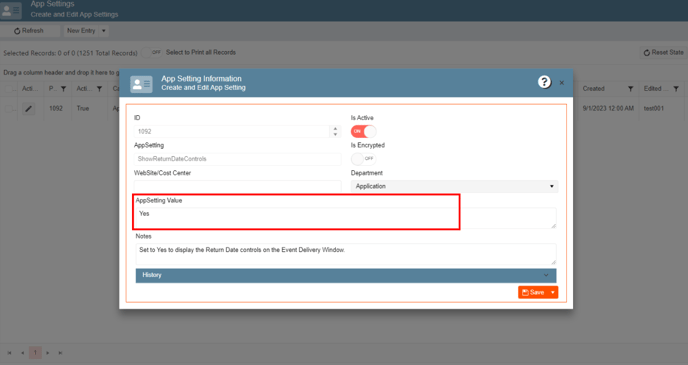Click the AppSetting name field

(x=237, y=159)
